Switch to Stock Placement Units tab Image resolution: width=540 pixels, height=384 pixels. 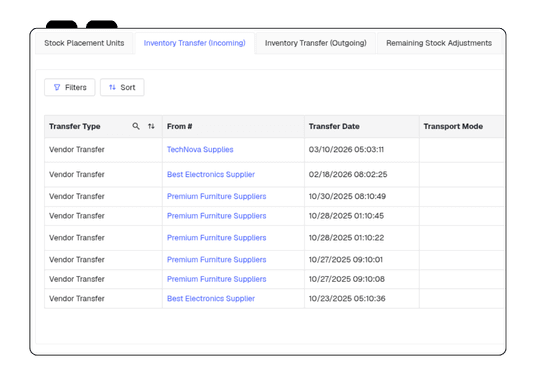coord(84,43)
